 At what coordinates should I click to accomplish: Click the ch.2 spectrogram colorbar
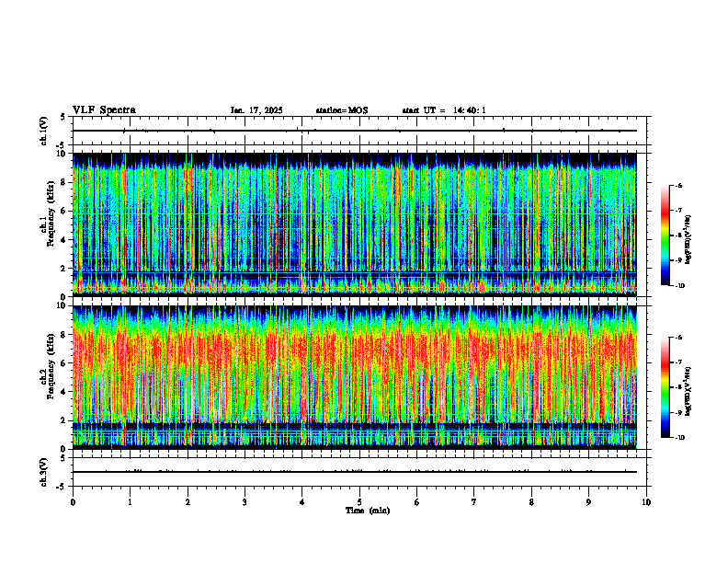click(665, 387)
